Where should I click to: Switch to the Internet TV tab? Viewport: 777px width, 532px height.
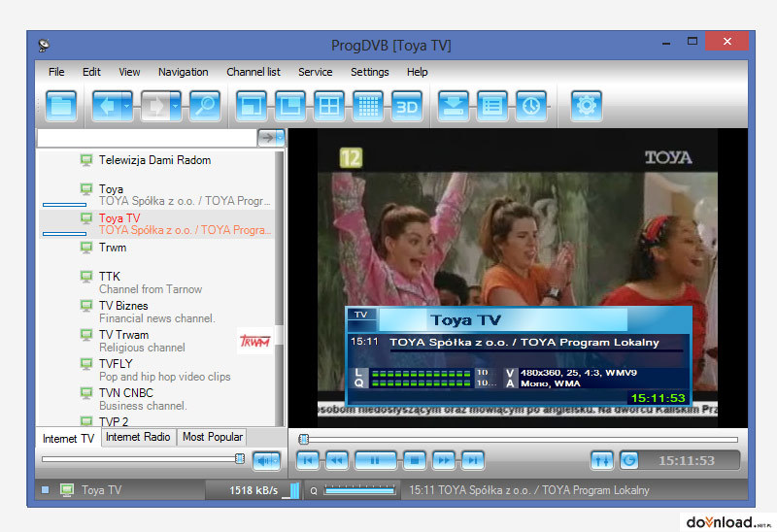click(x=68, y=439)
